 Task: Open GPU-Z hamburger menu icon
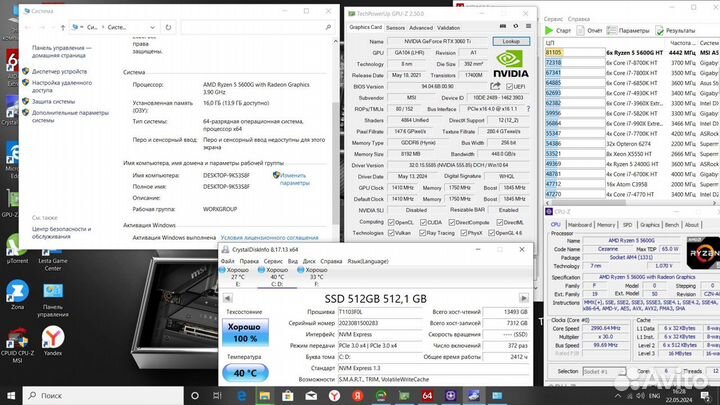point(529,27)
